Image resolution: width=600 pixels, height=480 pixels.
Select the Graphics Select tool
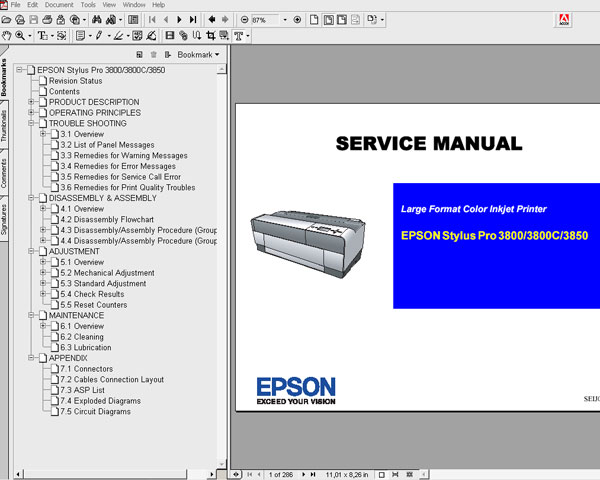[61, 36]
